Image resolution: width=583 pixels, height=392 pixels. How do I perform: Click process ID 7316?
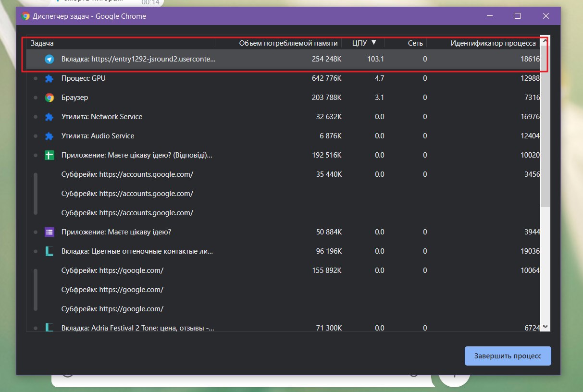(532, 98)
